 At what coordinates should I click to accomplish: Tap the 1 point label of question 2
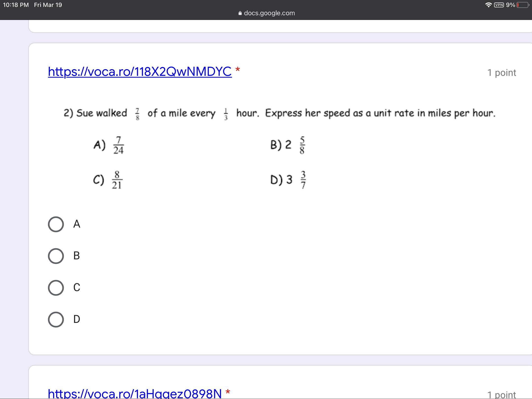(x=501, y=73)
